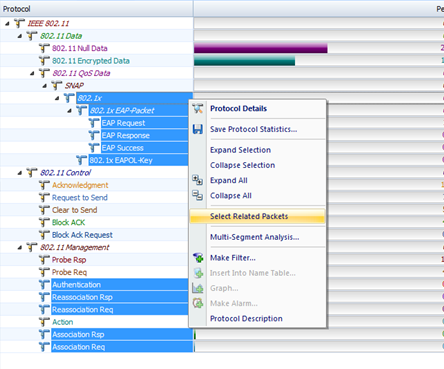Click the teal 802.11 Encrypted Data bar
Viewport: 444px width, 369px height.
[244, 61]
